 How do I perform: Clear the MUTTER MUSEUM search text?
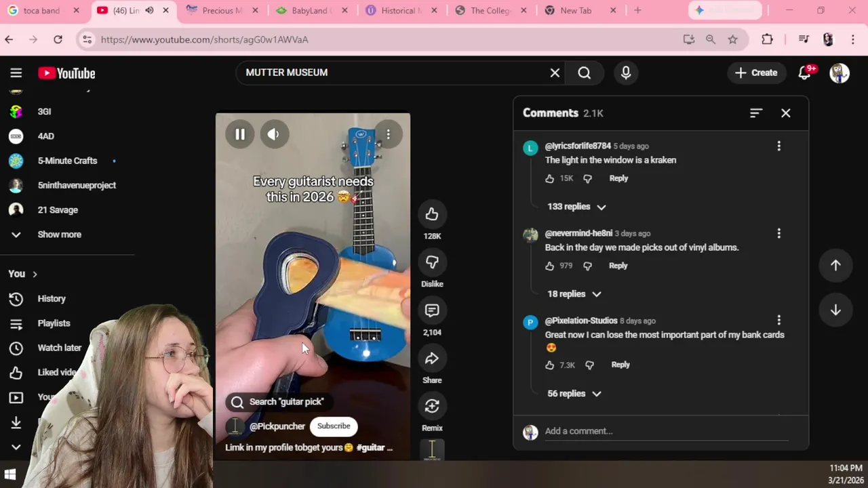[x=555, y=73]
